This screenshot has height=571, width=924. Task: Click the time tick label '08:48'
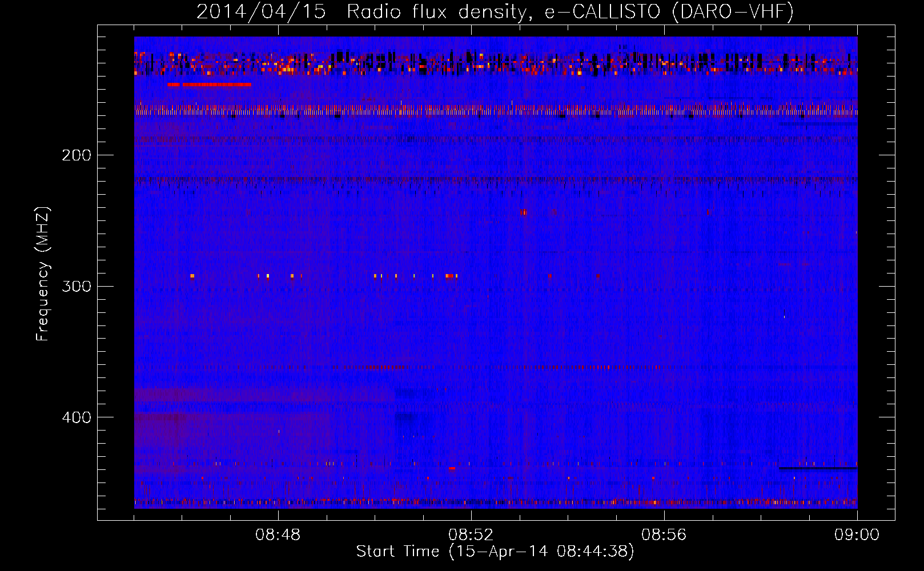[278, 535]
